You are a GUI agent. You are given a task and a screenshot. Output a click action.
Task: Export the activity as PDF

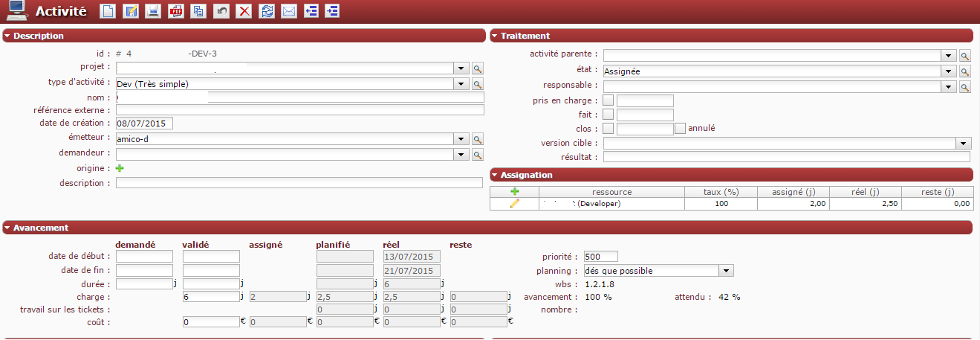coord(176,11)
